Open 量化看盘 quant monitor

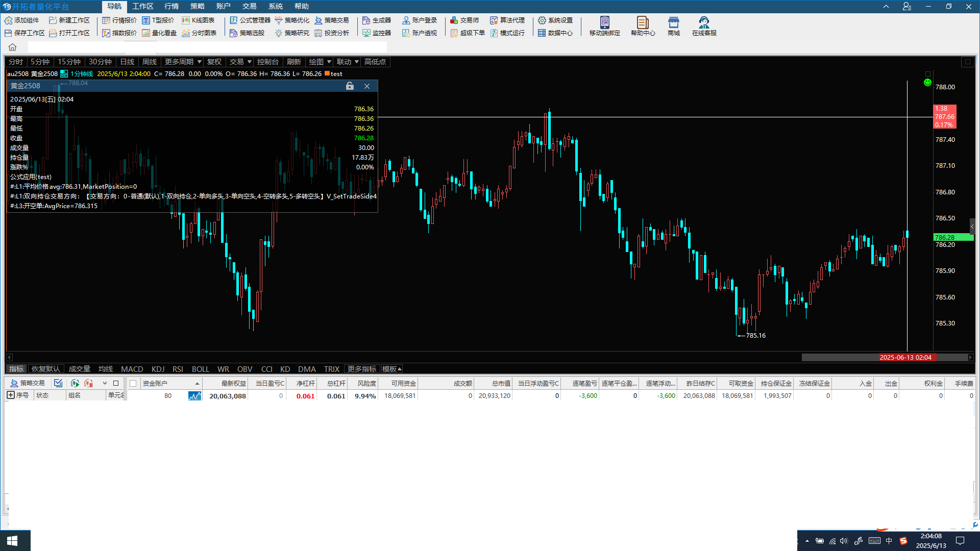click(x=159, y=33)
